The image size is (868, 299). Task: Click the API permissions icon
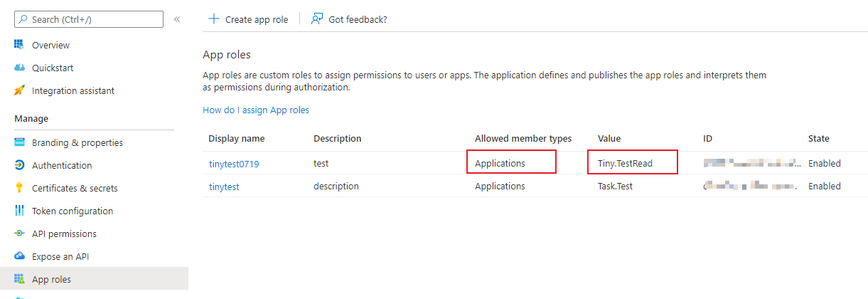(19, 234)
